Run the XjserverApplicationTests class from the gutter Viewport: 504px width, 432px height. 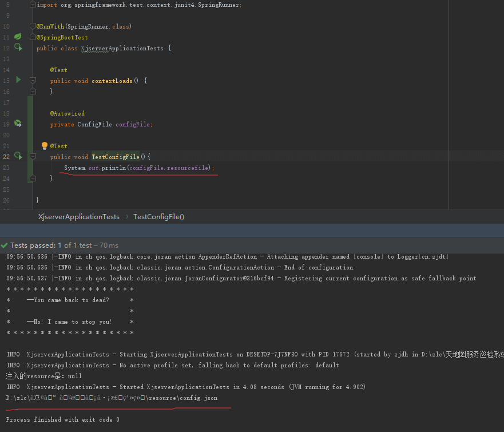(18, 47)
